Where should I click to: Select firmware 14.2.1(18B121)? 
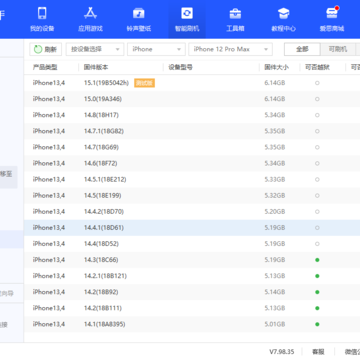click(x=192, y=276)
